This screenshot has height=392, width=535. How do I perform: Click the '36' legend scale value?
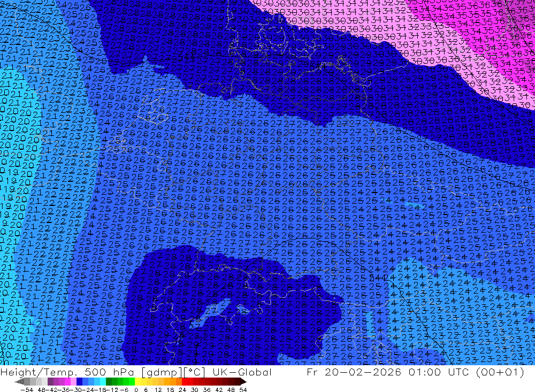207,390
